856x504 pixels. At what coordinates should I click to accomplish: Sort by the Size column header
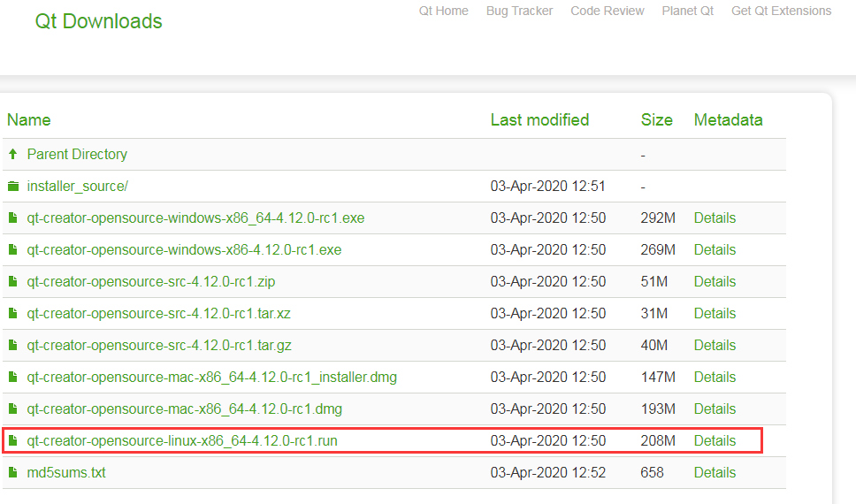pos(656,119)
